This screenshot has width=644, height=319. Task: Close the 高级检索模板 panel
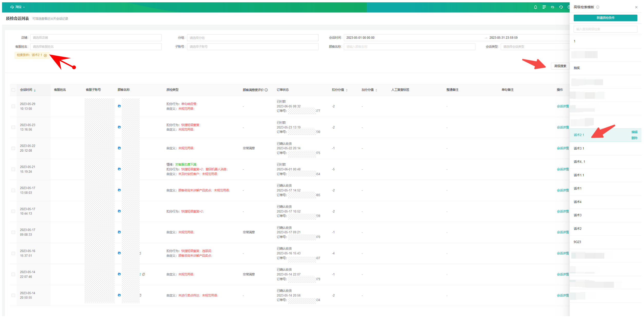point(636,7)
